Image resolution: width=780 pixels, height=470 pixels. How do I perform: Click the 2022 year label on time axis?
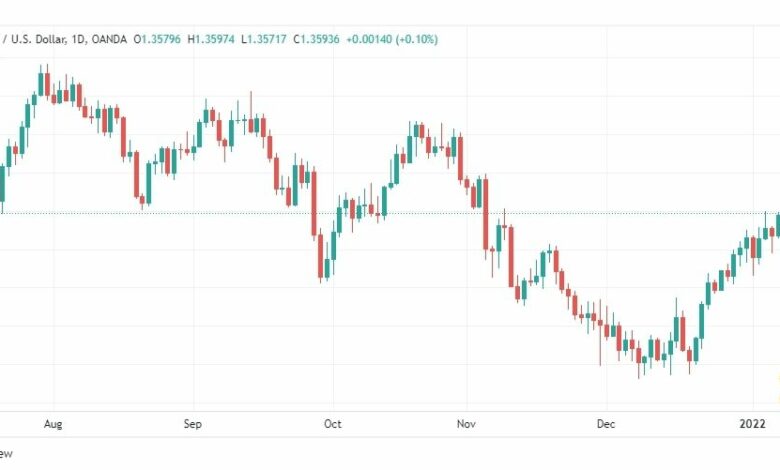[752, 424]
